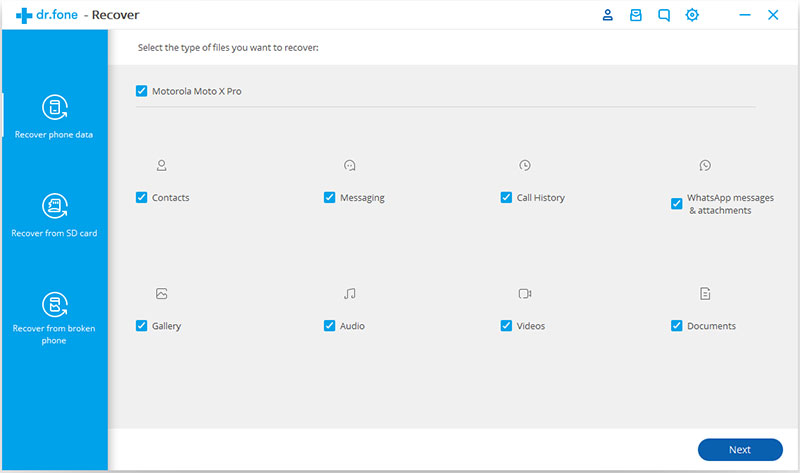Open the settings gear icon

[692, 15]
